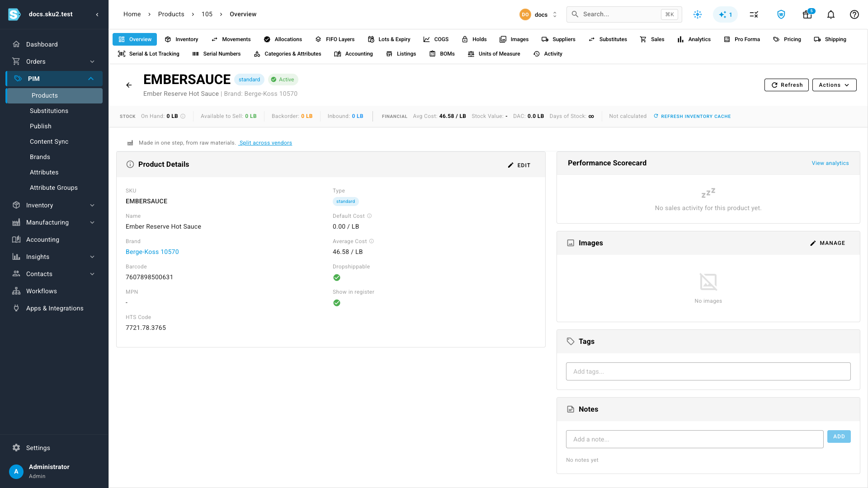Open Apps & Integrations
Viewport: 868px width, 488px height.
point(54,308)
